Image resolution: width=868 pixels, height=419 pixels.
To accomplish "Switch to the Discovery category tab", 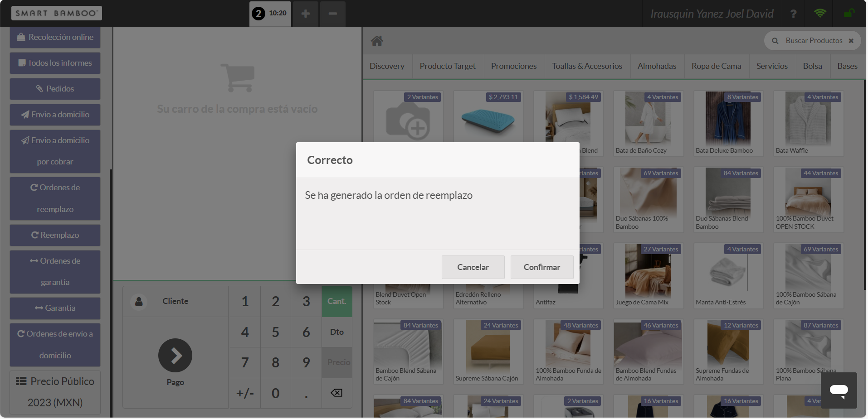I will pyautogui.click(x=387, y=66).
